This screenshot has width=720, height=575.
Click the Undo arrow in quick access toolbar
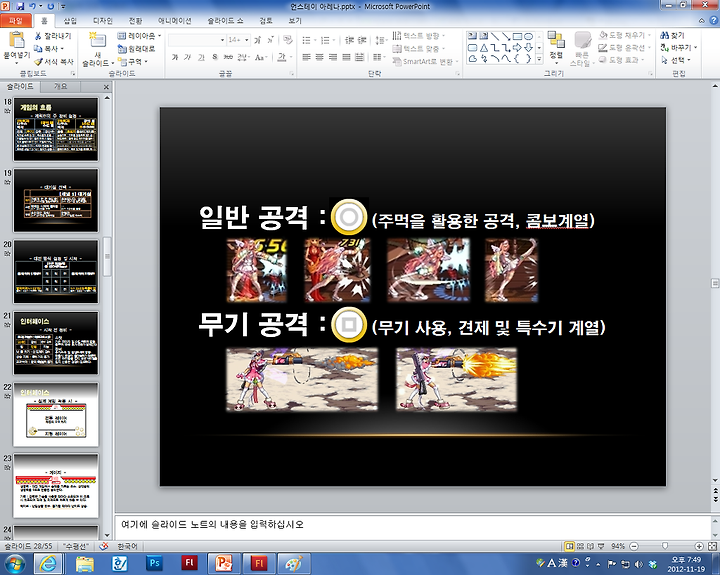[x=33, y=6]
